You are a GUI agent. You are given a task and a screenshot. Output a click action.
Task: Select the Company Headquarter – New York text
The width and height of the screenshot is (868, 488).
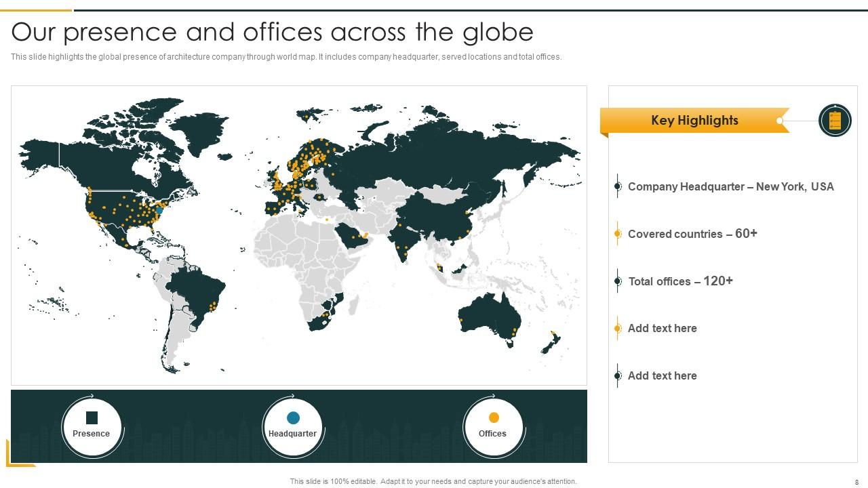(x=730, y=186)
